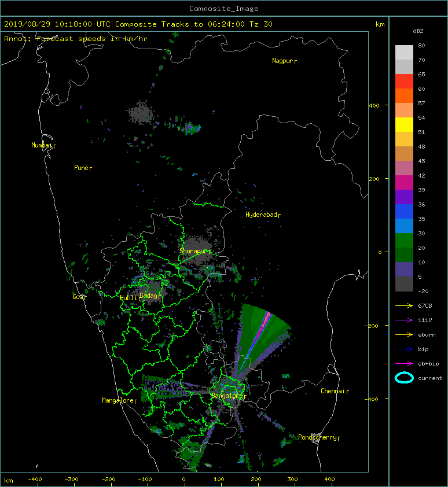
Task: Click the 111V purple arrow legend icon
Action: click(x=404, y=320)
